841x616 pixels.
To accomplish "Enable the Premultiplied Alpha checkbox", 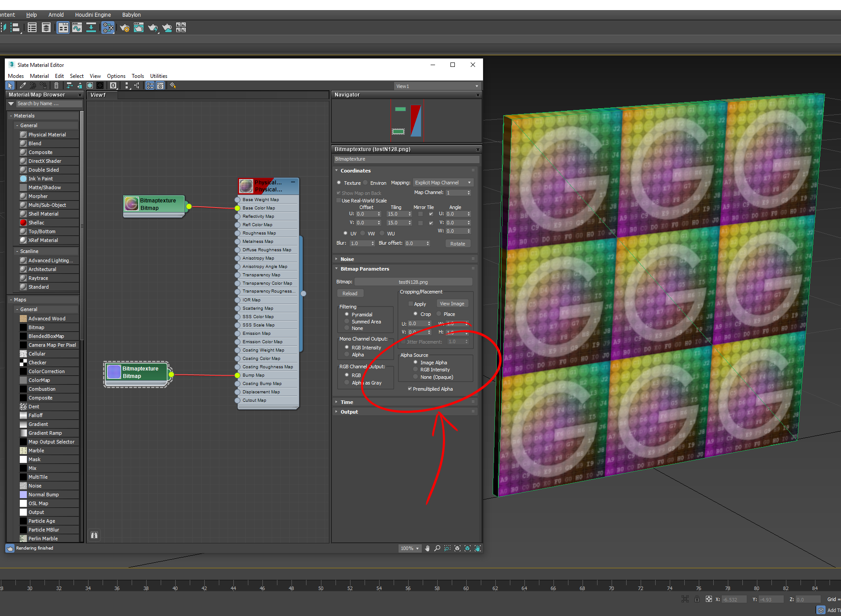I will (x=410, y=389).
